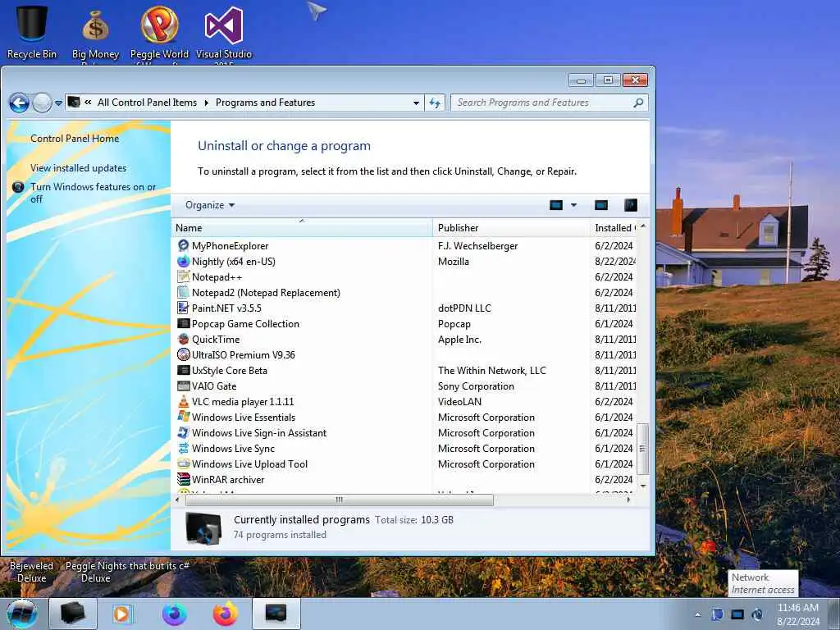840x630 pixels.
Task: Click the network tray icon
Action: click(x=737, y=614)
